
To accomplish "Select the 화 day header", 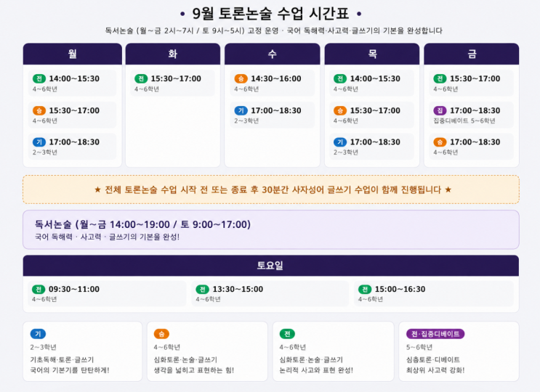I will tap(172, 54).
